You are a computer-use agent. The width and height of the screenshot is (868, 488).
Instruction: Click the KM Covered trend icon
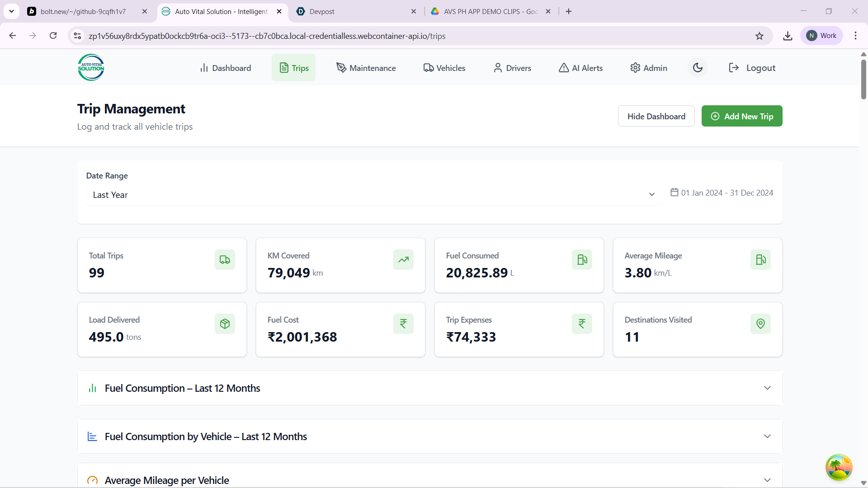(x=403, y=260)
